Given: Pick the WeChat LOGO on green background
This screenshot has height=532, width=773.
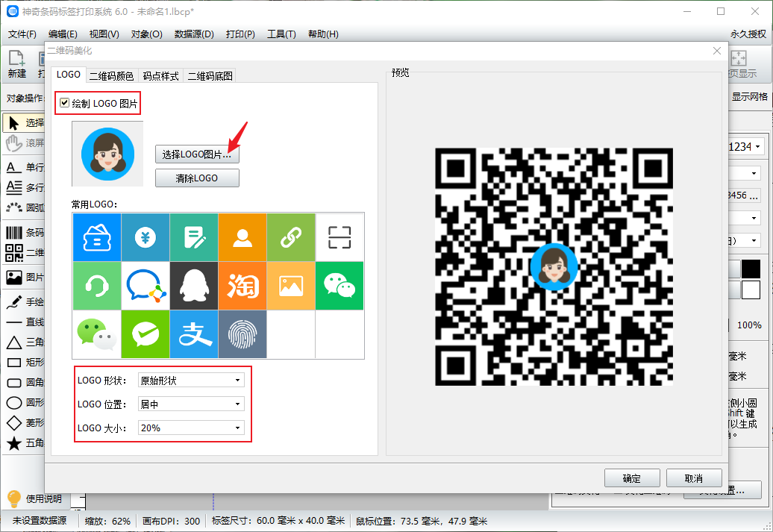Looking at the screenshot, I should (339, 286).
